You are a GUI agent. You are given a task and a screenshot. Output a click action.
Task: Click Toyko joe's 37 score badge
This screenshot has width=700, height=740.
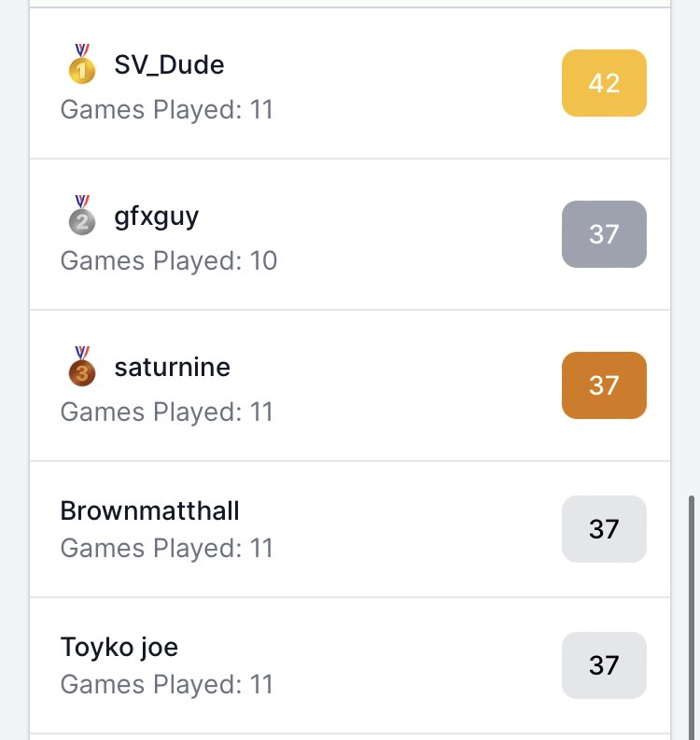tap(604, 665)
